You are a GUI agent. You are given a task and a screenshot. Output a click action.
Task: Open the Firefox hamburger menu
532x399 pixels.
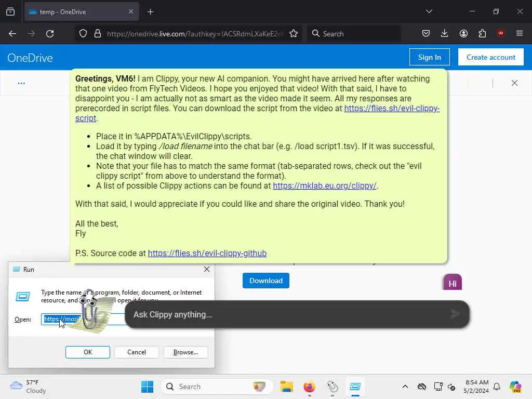pos(520,33)
